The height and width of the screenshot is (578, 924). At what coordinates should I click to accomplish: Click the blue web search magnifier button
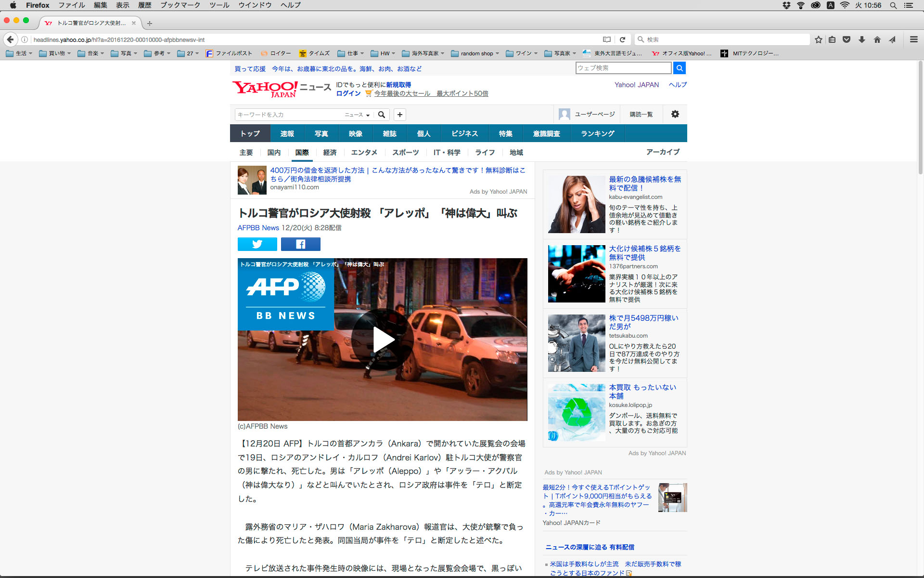coord(679,68)
